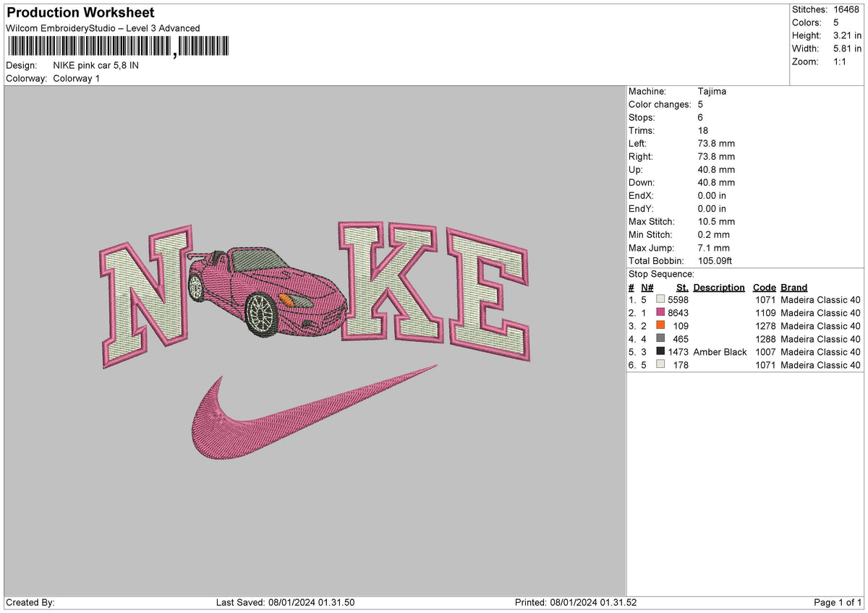Click thread code 1109

click(765, 313)
